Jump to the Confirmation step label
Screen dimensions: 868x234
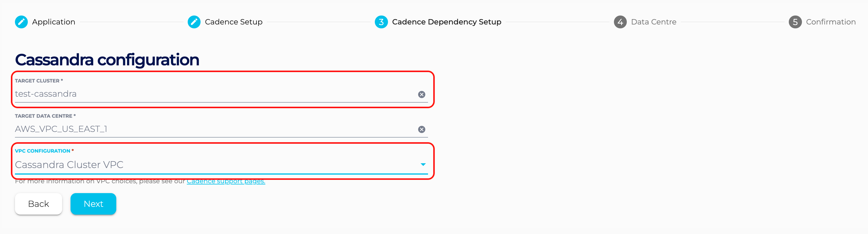point(831,22)
